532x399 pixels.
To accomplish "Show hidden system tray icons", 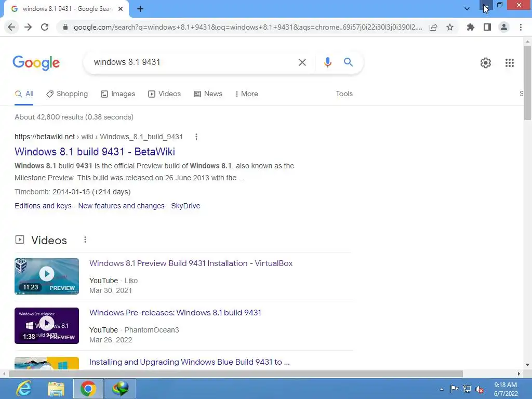I will tap(442, 389).
